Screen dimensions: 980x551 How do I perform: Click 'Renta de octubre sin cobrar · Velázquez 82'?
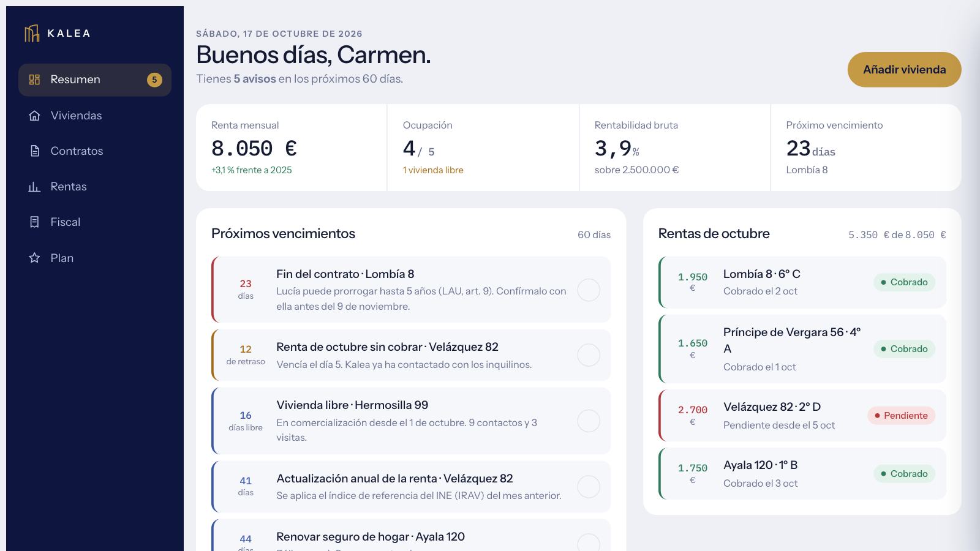point(387,347)
